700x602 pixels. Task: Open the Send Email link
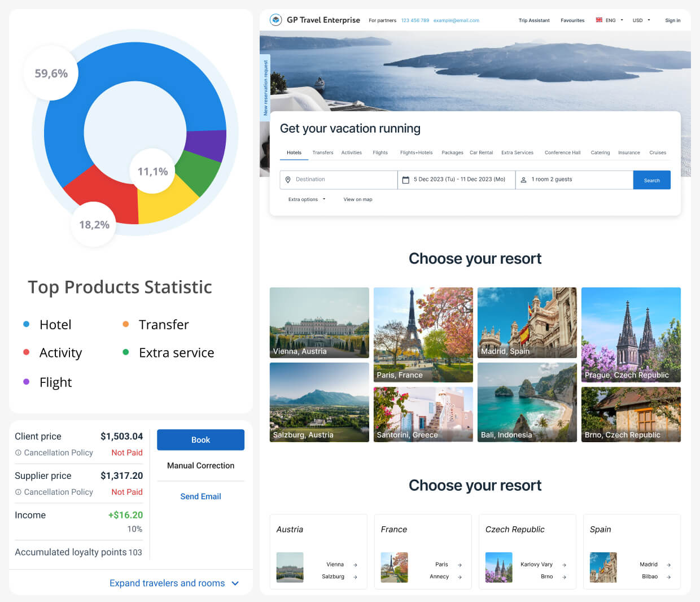point(200,496)
